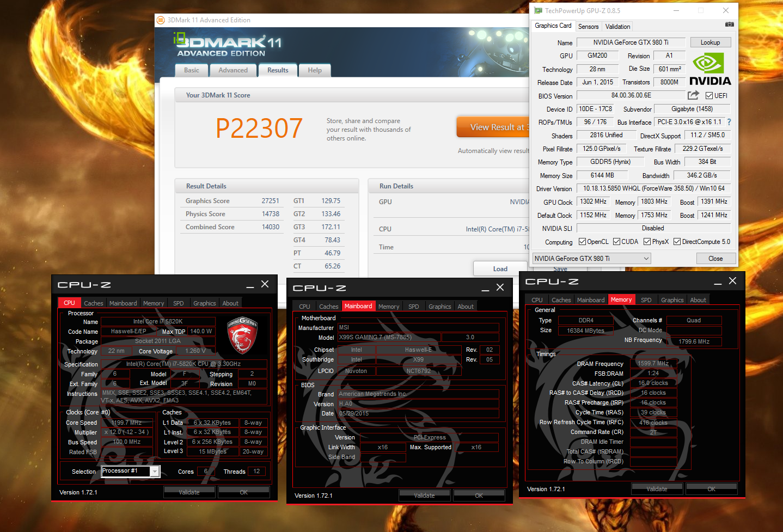Open SPD tab in CPU-Z Memory window
783x532 pixels.
click(646, 300)
